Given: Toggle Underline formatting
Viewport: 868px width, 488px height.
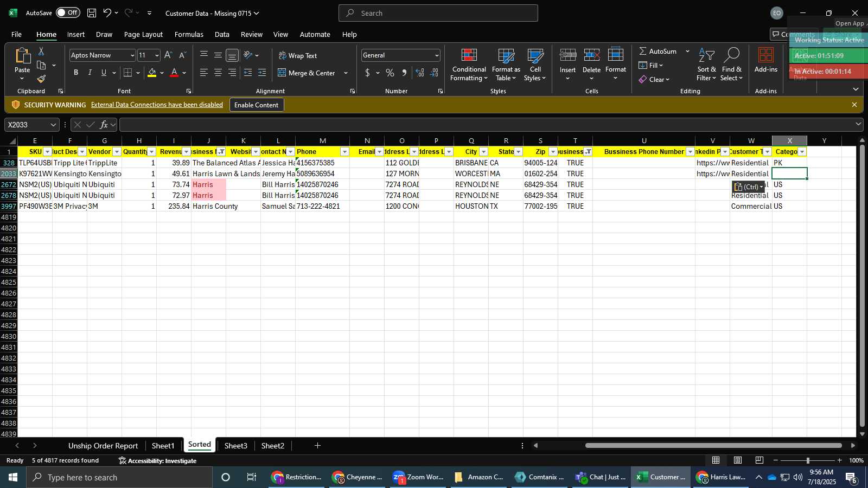Looking at the screenshot, I should tap(104, 73).
